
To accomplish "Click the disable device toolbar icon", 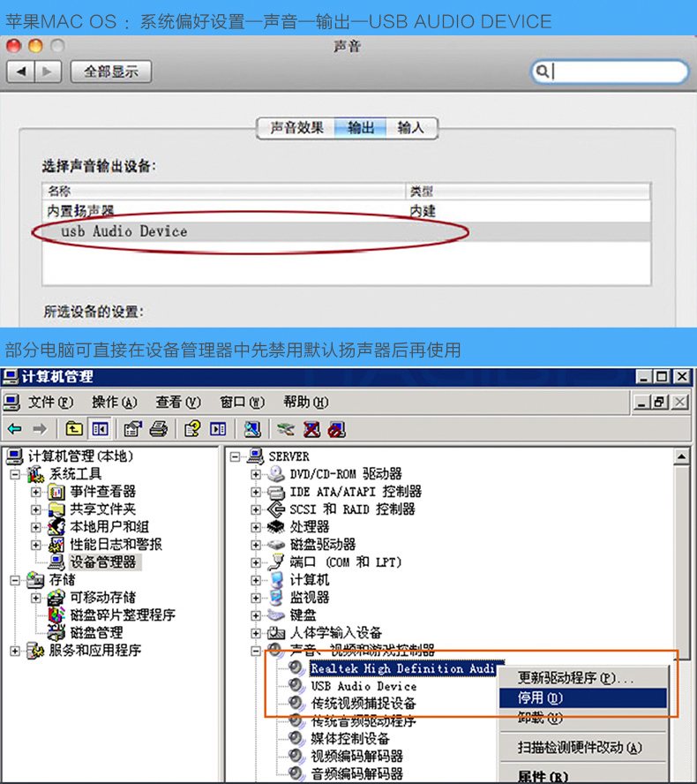I will [336, 429].
